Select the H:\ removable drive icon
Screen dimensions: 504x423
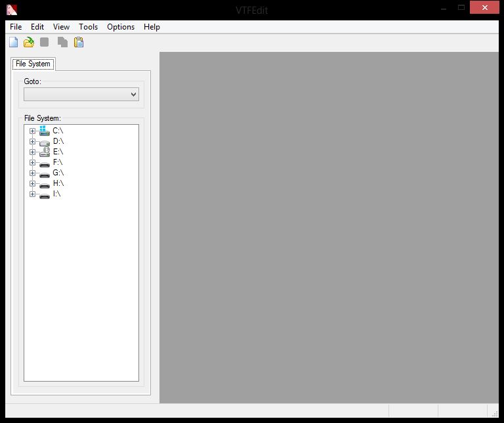45,186
